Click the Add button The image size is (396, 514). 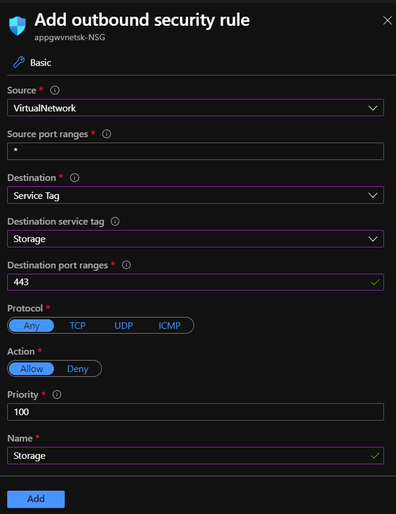pyautogui.click(x=36, y=499)
